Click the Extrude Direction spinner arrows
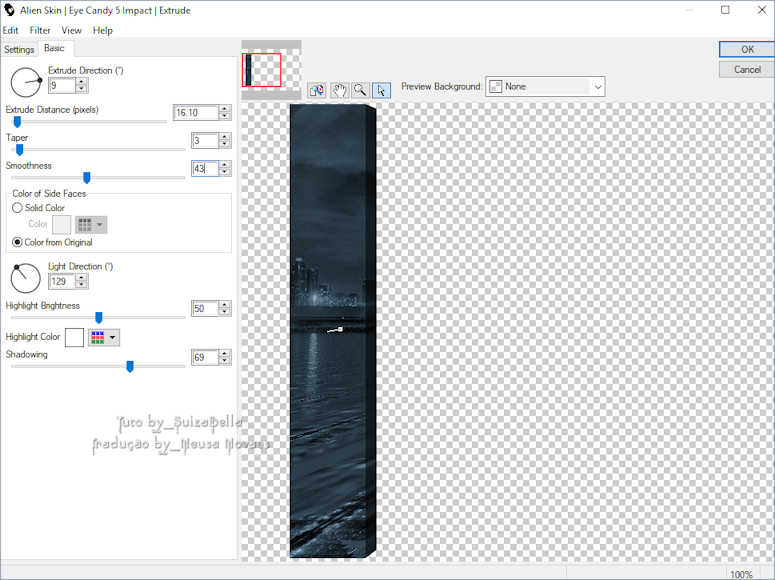 pyautogui.click(x=82, y=86)
